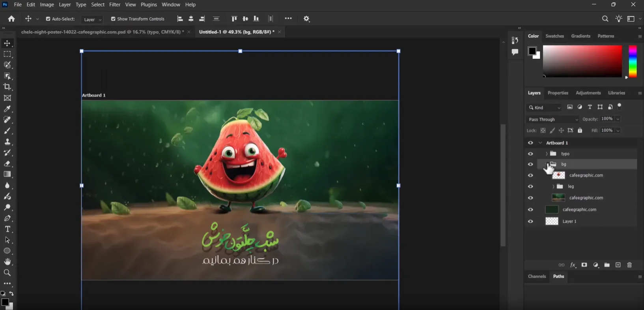The image size is (644, 310).
Task: Switch to the Properties tab
Action: (558, 93)
